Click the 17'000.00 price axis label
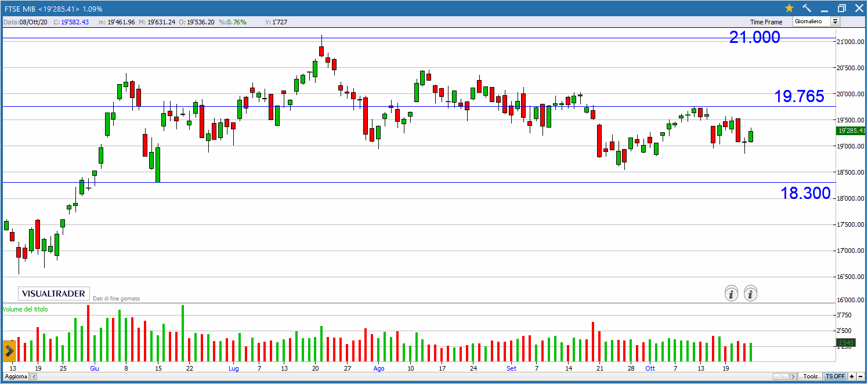 (x=851, y=251)
